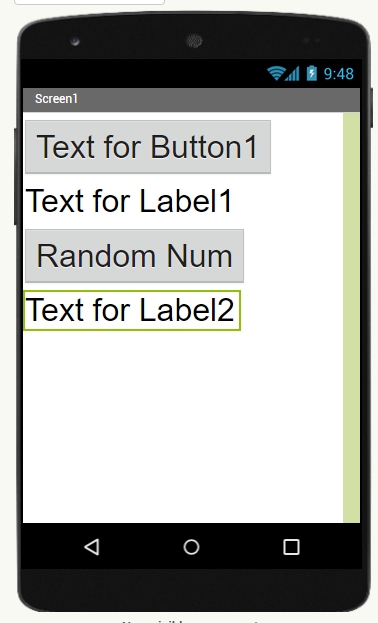Screen dimensions: 378x623
Task: Click the Screen1 title bar
Action: (191, 99)
